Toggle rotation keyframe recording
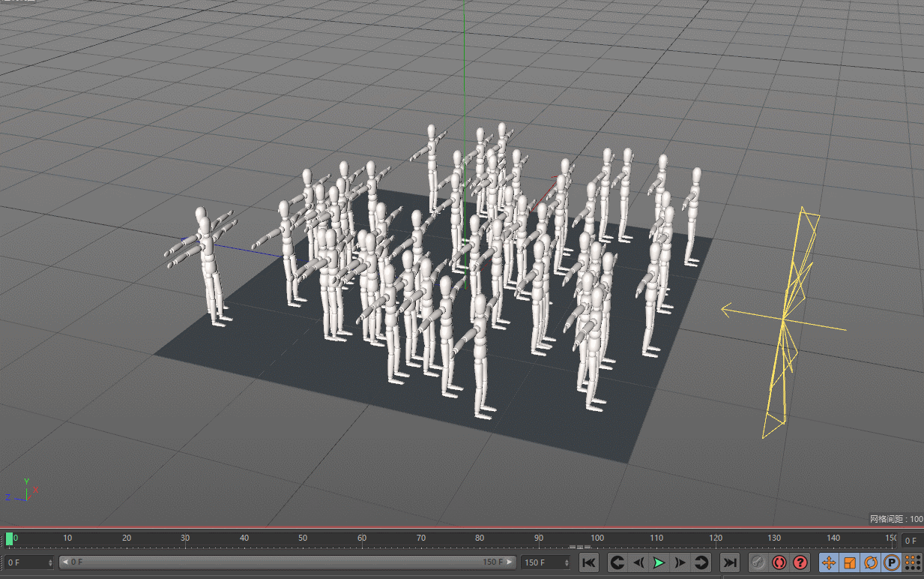Image resolution: width=924 pixels, height=579 pixels. (871, 562)
